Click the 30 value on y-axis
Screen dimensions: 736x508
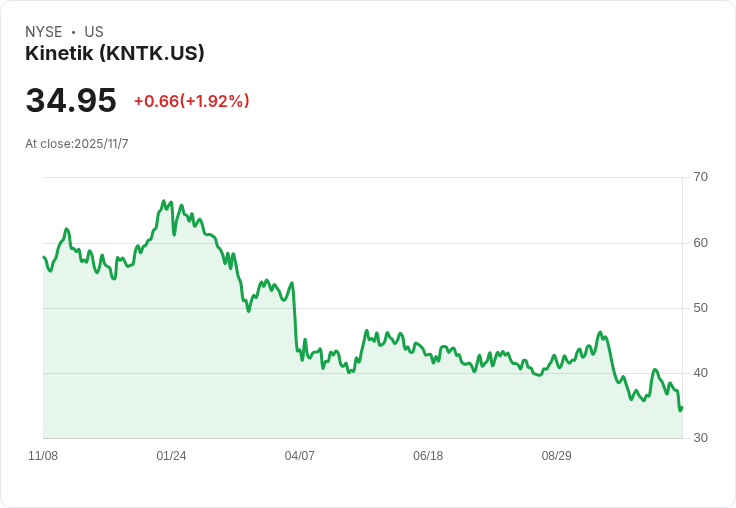pyautogui.click(x=700, y=438)
